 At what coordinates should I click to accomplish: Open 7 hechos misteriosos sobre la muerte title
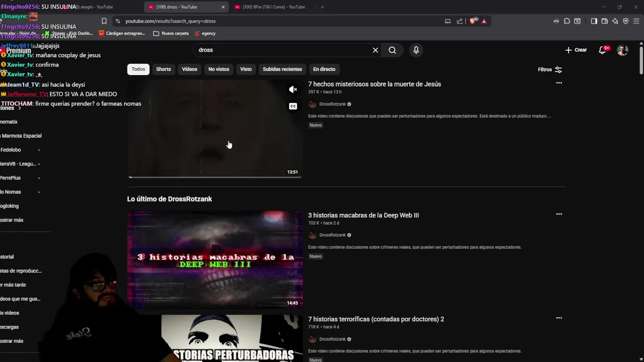point(374,84)
